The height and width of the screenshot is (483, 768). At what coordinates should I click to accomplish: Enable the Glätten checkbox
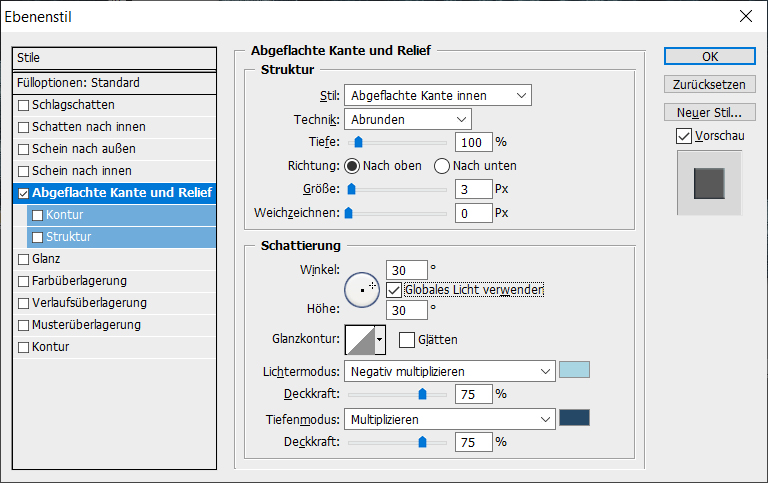pos(407,340)
